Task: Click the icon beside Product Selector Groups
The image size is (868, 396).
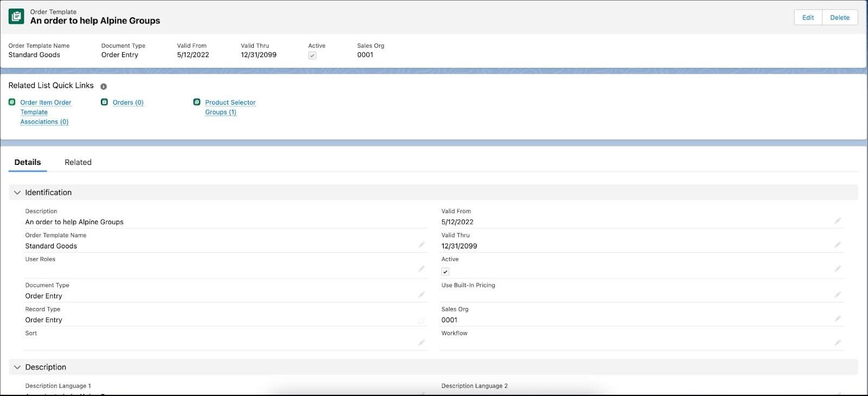Action: (197, 102)
